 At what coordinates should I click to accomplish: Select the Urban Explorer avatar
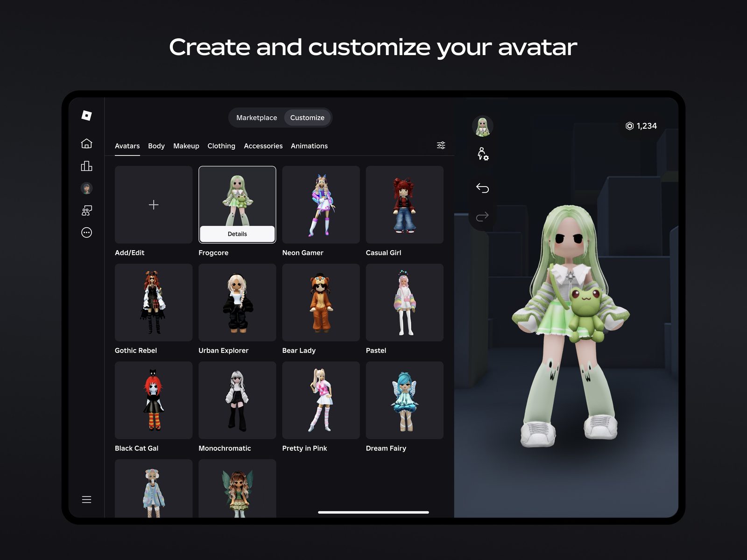click(237, 302)
